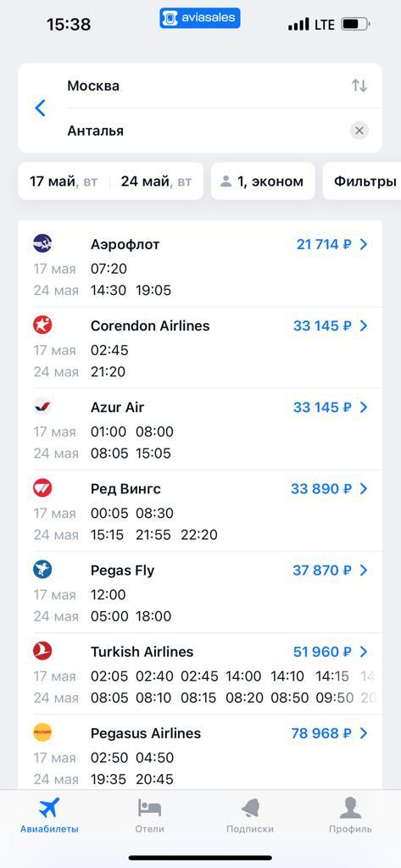The image size is (401, 868).
Task: Tap the Turkish Airlines logo icon
Action: (x=42, y=650)
